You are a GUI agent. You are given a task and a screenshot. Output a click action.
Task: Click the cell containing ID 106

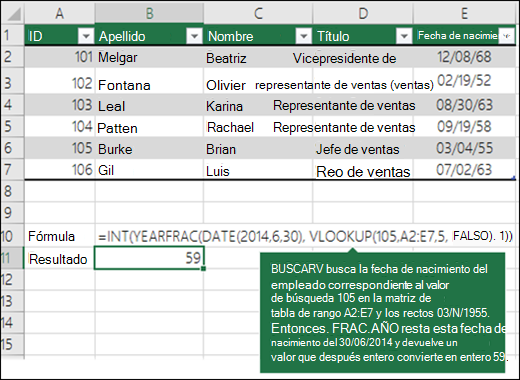(60, 169)
